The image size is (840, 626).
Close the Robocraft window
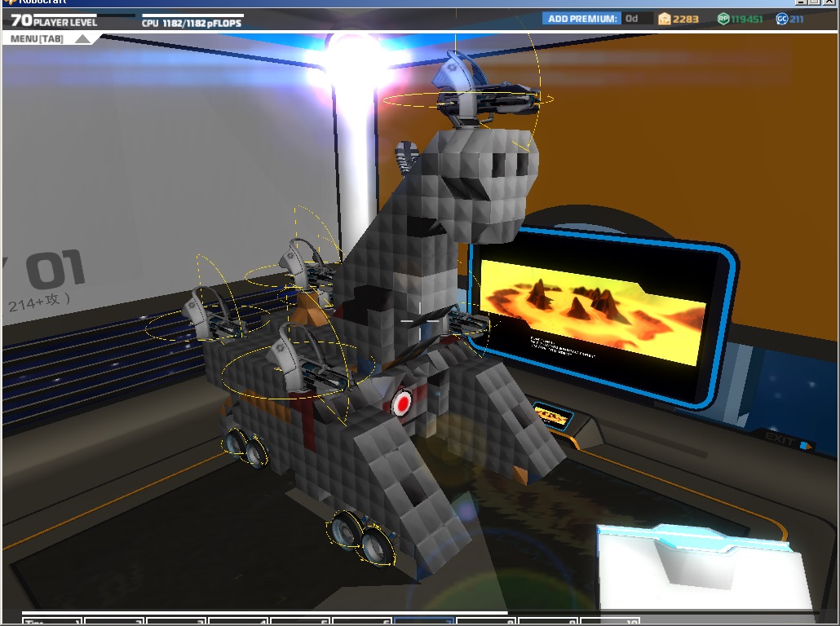tap(829, 2)
